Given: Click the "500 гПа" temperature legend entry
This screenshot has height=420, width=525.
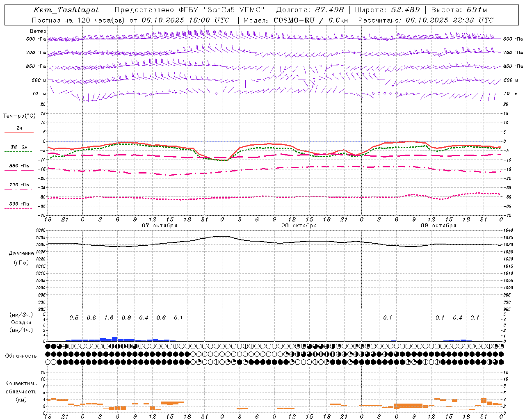Looking at the screenshot, I should (x=19, y=204).
